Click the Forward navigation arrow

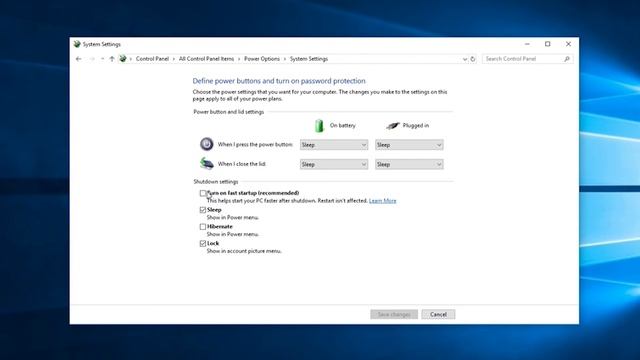point(92,59)
